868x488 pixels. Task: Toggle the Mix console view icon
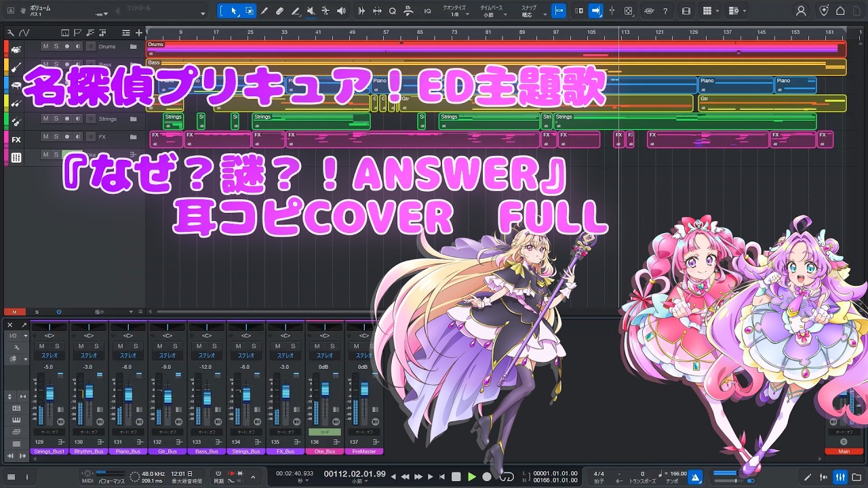[840, 477]
